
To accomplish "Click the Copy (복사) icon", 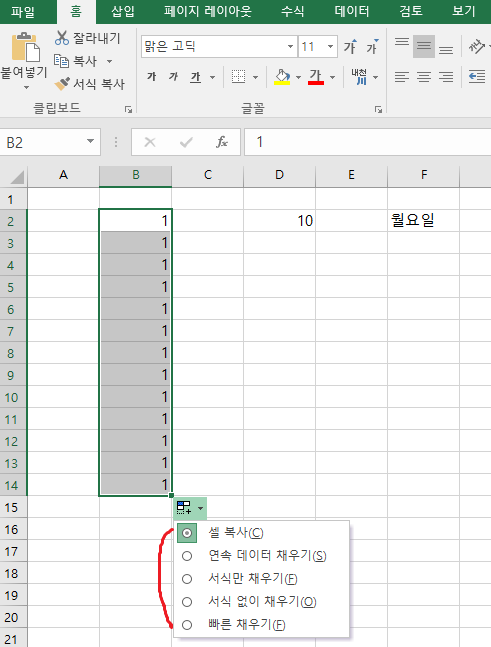I will click(x=61, y=61).
